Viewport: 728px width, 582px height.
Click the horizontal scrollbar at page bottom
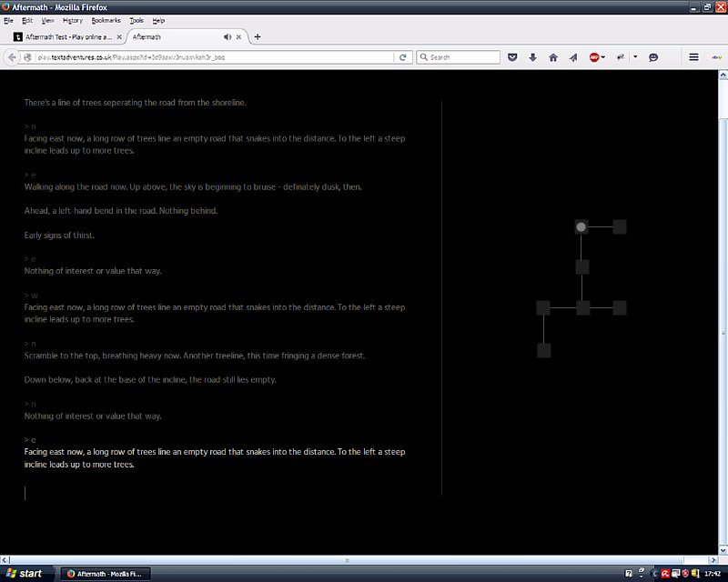click(346, 560)
